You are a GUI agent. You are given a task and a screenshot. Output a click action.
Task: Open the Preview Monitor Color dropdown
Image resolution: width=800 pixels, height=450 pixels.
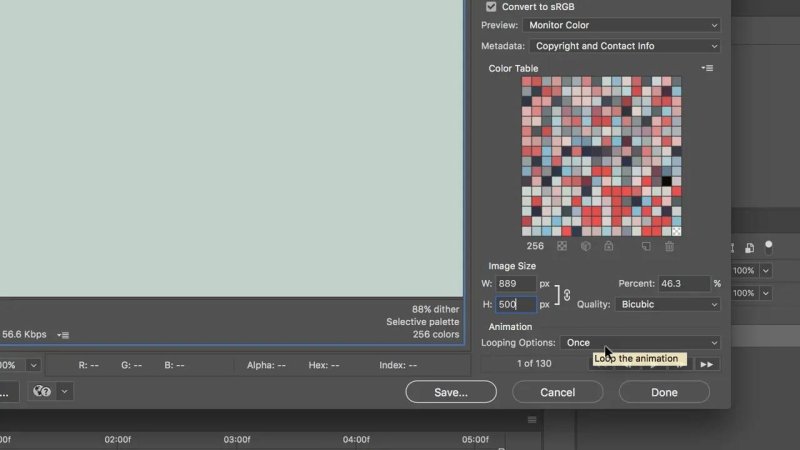(621, 25)
